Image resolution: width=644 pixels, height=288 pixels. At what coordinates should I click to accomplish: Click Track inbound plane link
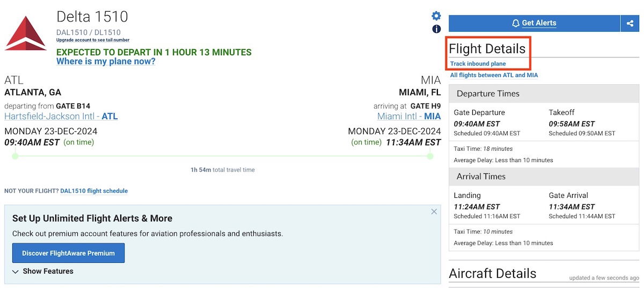[x=478, y=64]
